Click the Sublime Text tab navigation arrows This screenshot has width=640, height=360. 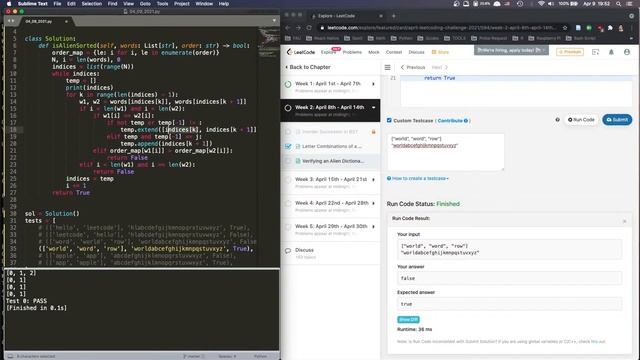pos(11,21)
